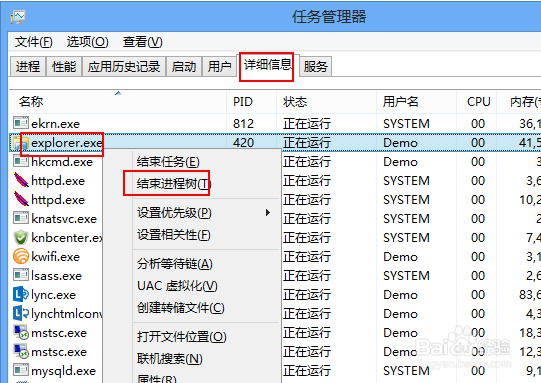Click memory value 36,1 in ekrn.exe row
Image resolution: width=541 pixels, height=383 pixels.
coord(530,123)
